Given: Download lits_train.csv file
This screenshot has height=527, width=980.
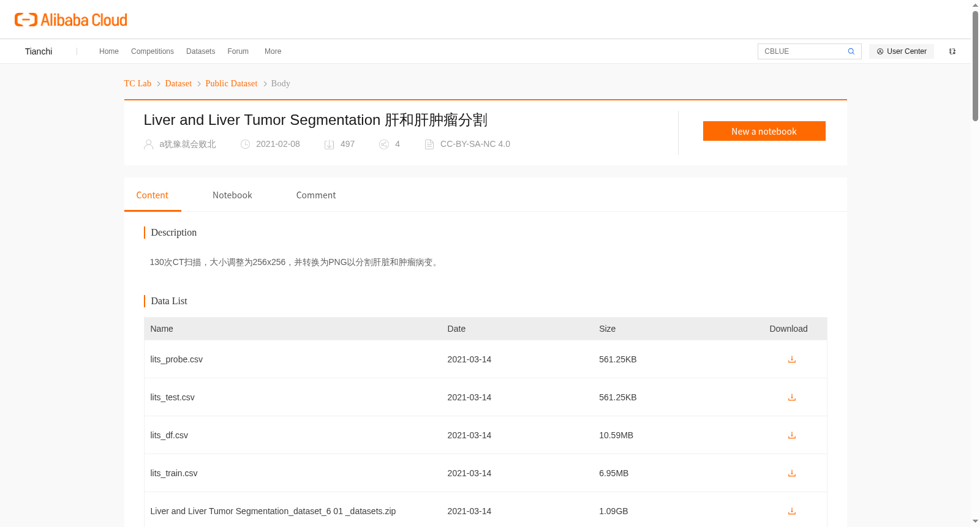Looking at the screenshot, I should pos(792,473).
